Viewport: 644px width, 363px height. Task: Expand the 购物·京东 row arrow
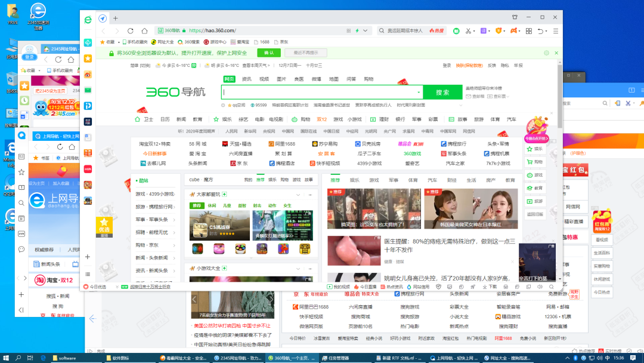click(175, 245)
